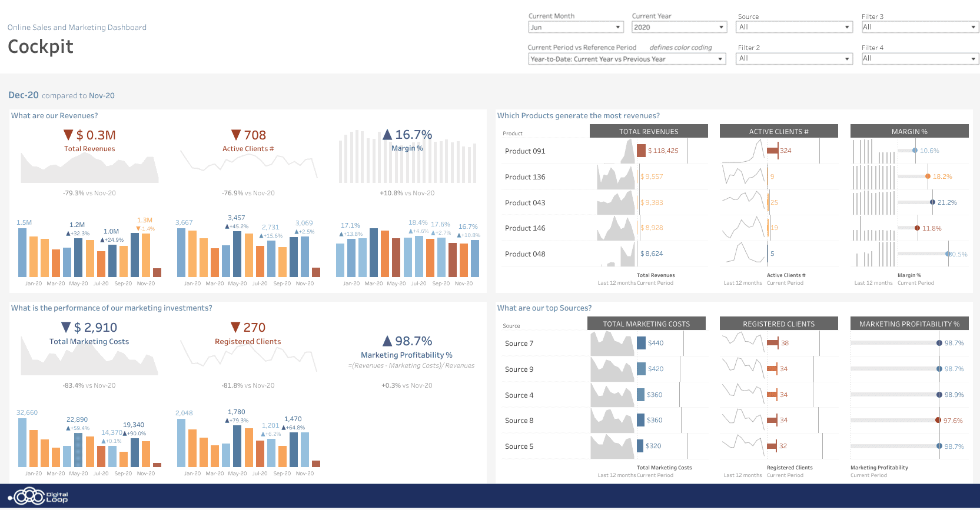The width and height of the screenshot is (980, 510).
Task: Click the Total Revenues down-triangle indicator
Action: [x=68, y=135]
